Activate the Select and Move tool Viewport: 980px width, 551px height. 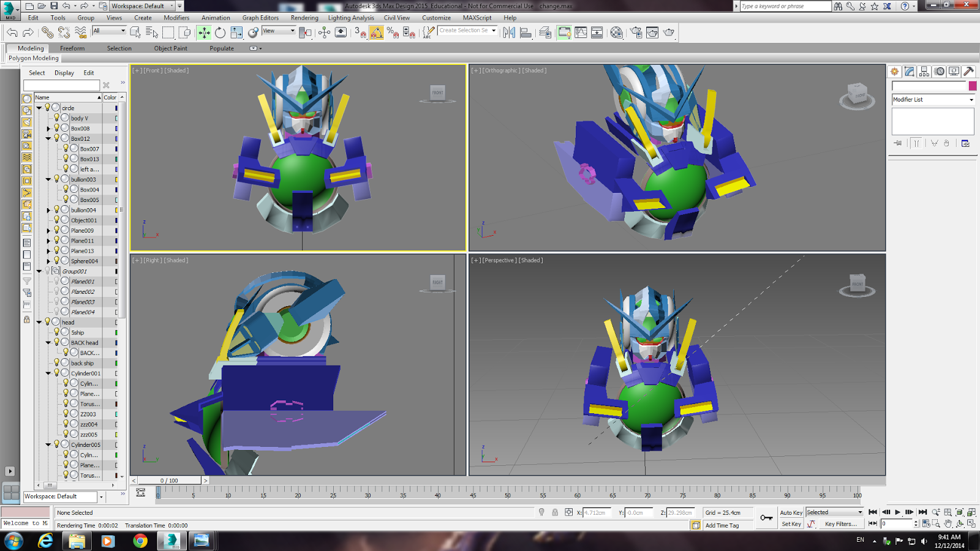pos(204,32)
